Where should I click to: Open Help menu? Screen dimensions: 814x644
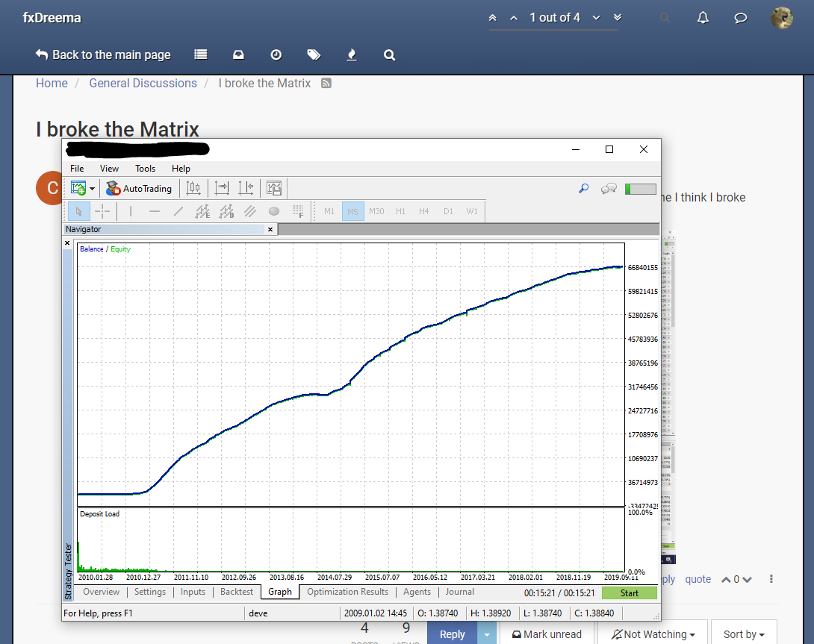[181, 169]
